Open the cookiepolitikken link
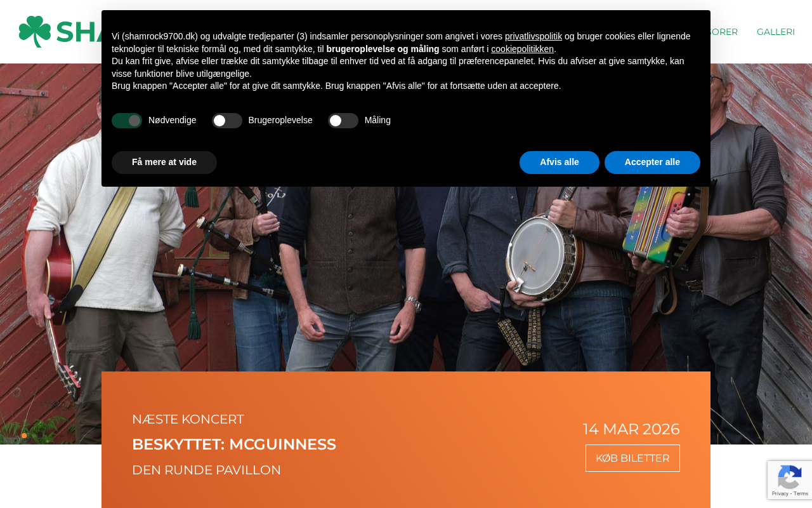Image resolution: width=812 pixels, height=508 pixels. coord(522,49)
